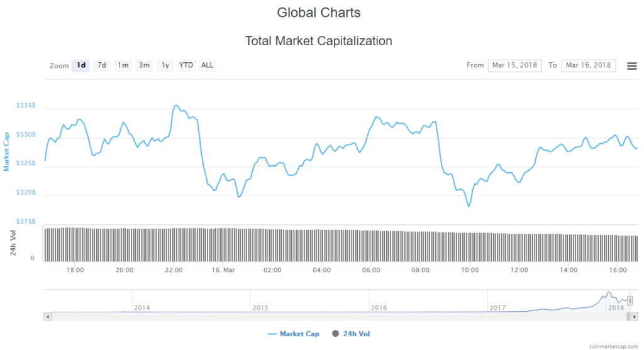Show ALL time range

(x=207, y=65)
